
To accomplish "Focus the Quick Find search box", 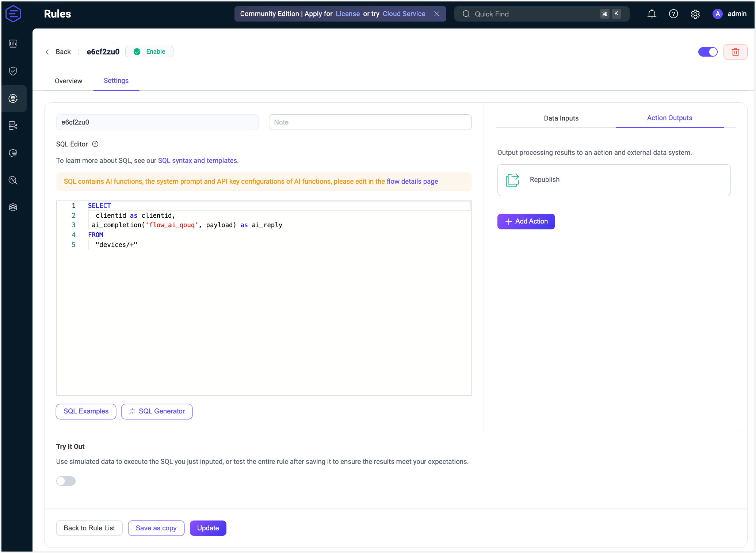I will 542,14.
